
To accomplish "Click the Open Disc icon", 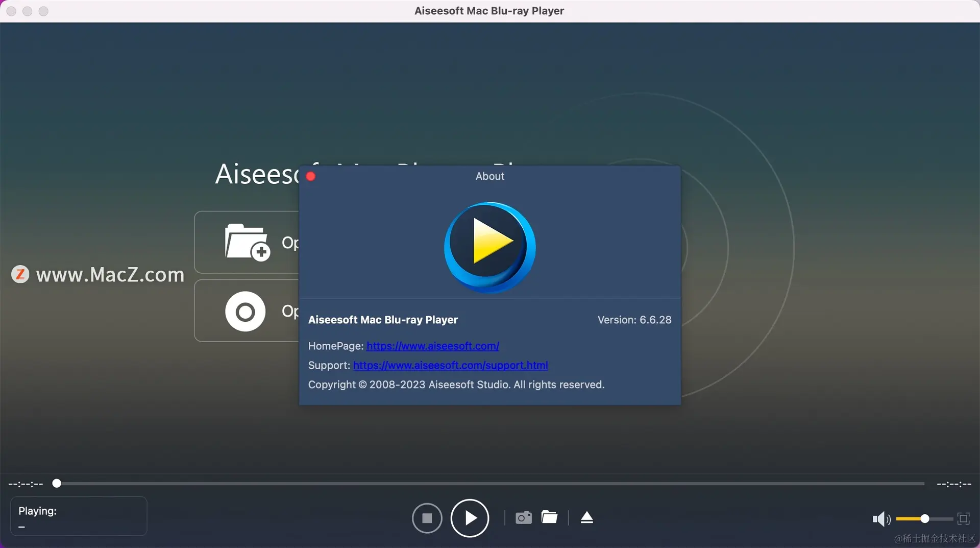I will [246, 312].
